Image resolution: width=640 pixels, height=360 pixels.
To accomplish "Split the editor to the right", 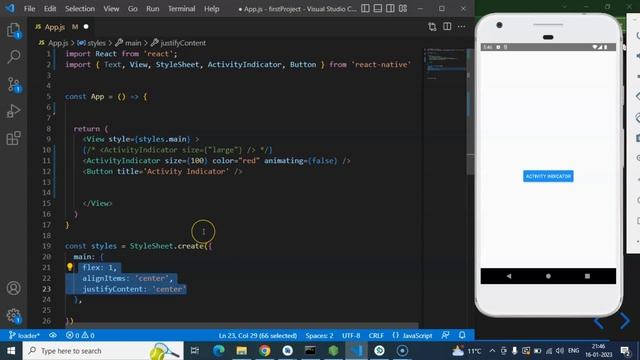I will click(447, 27).
